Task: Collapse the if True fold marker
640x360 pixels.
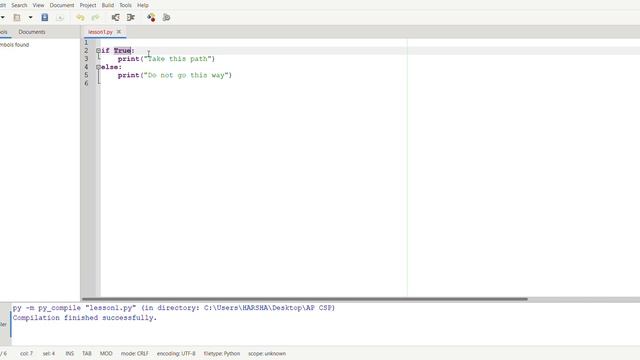Action: click(98, 51)
